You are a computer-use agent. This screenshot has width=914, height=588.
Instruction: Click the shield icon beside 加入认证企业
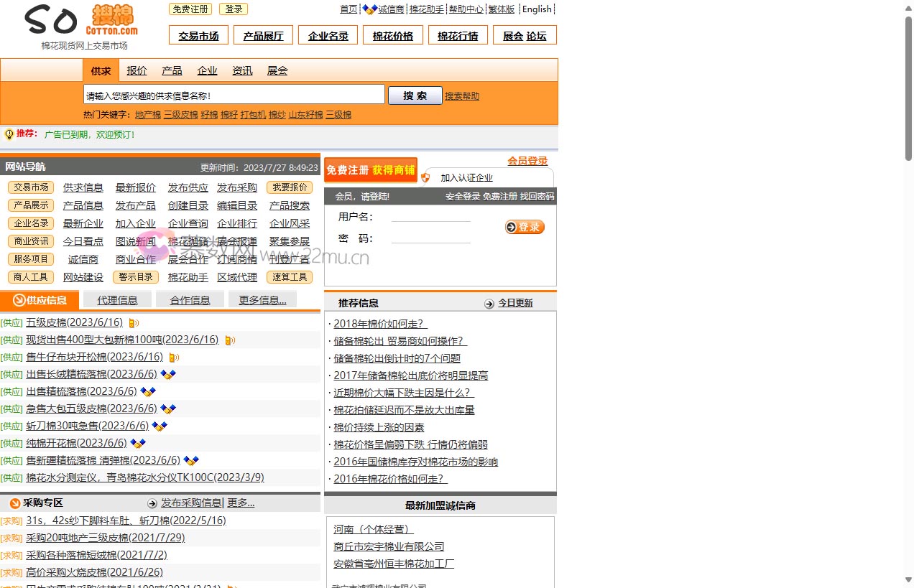[425, 177]
